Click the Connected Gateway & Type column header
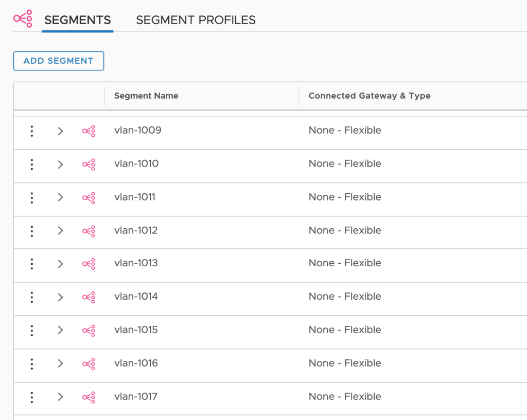The height and width of the screenshot is (420, 527). pyautogui.click(x=369, y=96)
